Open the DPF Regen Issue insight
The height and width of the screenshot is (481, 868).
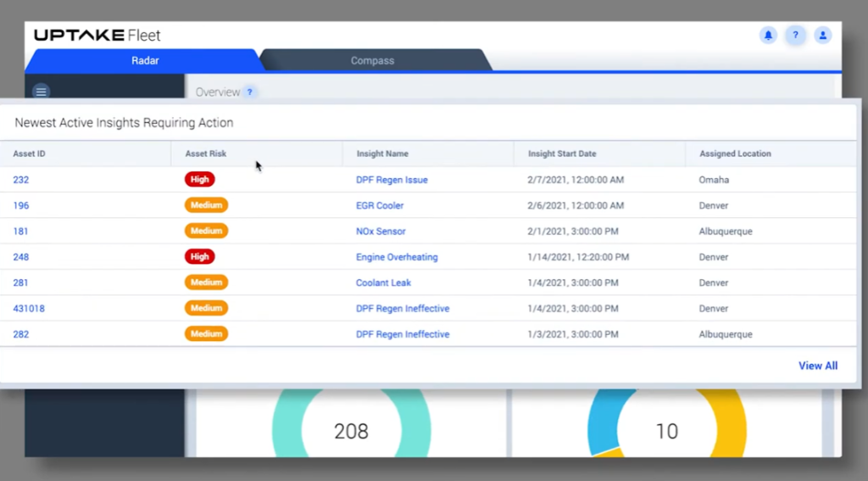tap(392, 180)
